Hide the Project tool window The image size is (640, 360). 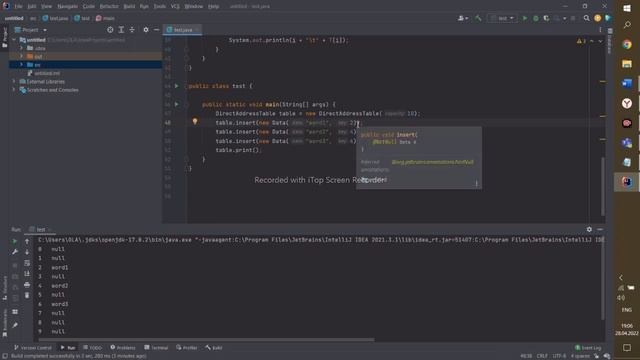tap(156, 30)
